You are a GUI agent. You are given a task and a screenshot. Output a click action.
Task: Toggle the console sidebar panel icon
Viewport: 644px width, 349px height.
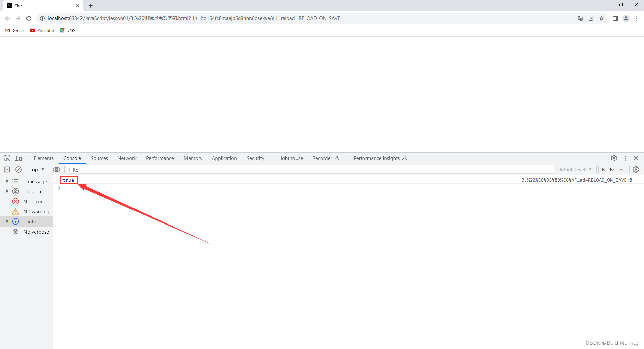coord(7,170)
